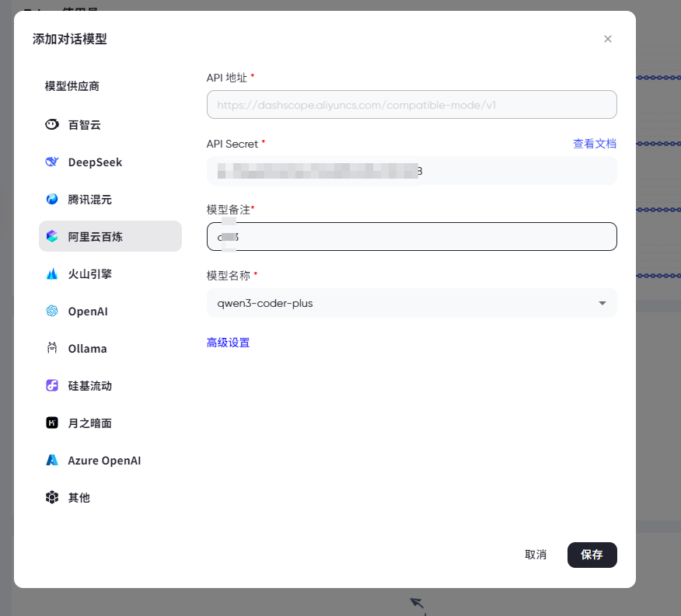Pick 硅基流动 provider label
Image resolution: width=681 pixels, height=616 pixels.
(89, 386)
